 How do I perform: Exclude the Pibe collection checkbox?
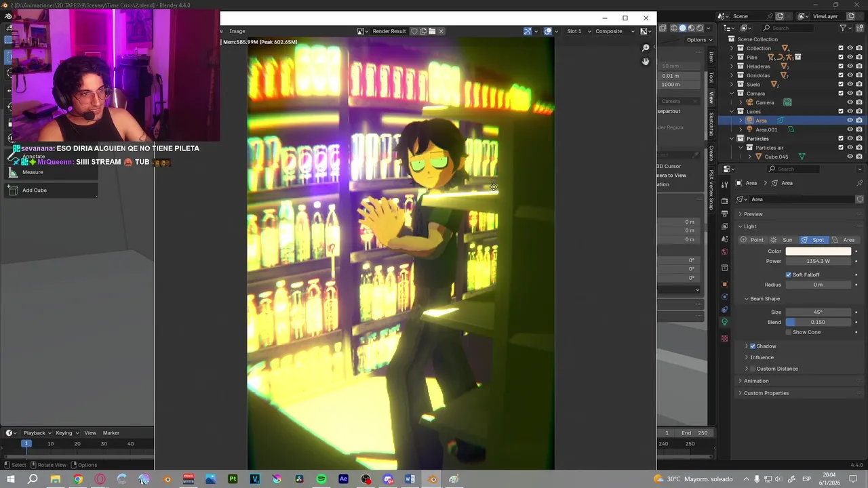point(841,57)
